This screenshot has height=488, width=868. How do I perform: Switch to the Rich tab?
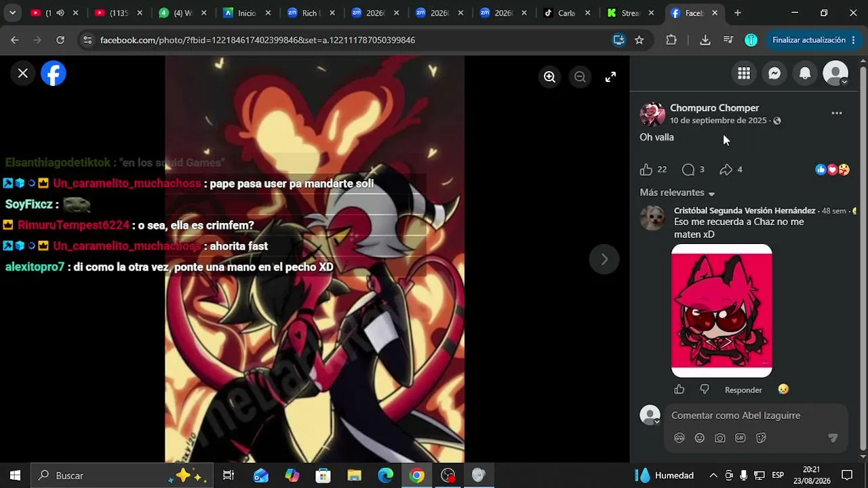pos(311,13)
